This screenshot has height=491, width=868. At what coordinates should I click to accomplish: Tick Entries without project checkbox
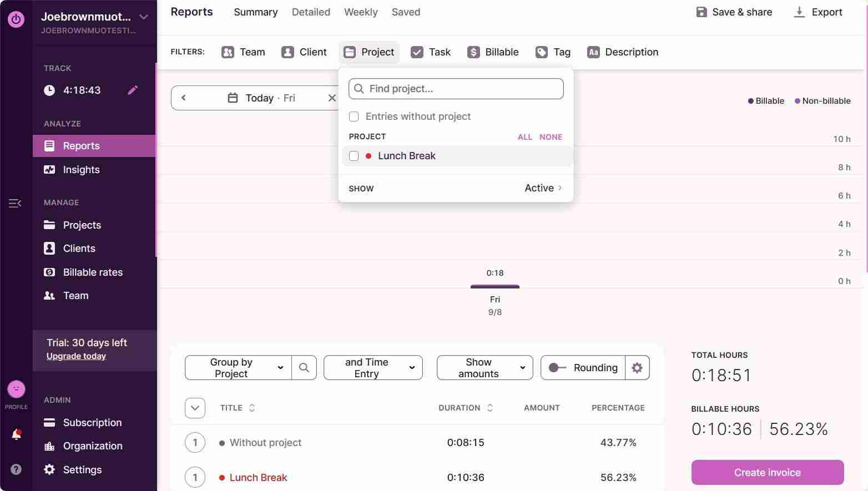(x=354, y=117)
